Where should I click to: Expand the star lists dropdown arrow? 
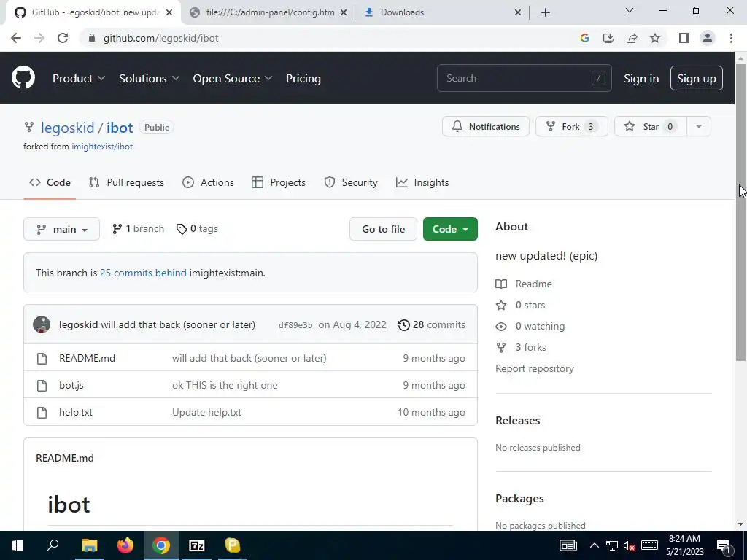(x=699, y=127)
